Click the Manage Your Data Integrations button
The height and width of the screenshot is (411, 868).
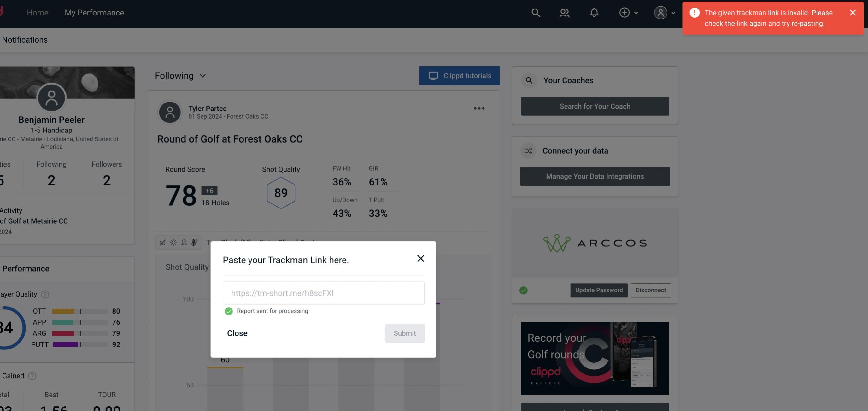pos(595,176)
